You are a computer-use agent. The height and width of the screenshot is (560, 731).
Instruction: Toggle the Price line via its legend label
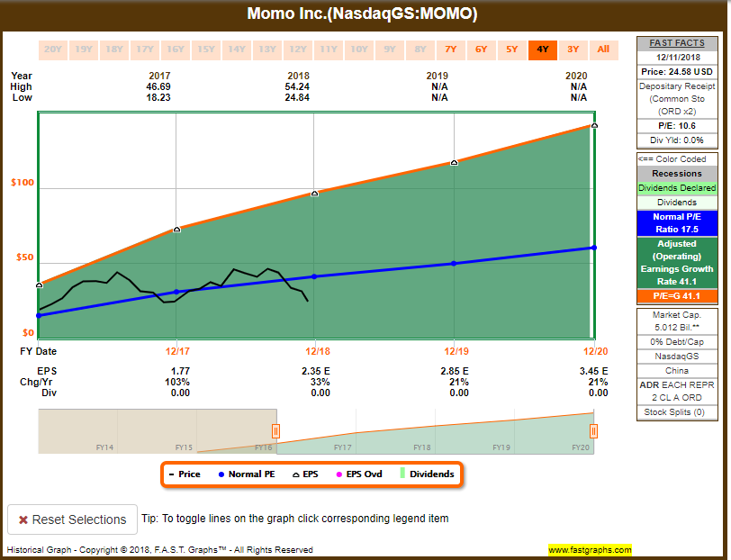click(191, 475)
